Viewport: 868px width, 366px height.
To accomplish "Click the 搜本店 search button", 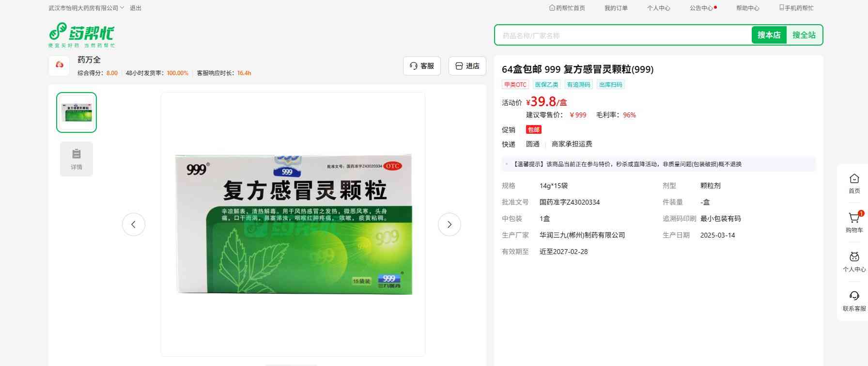I will 769,35.
